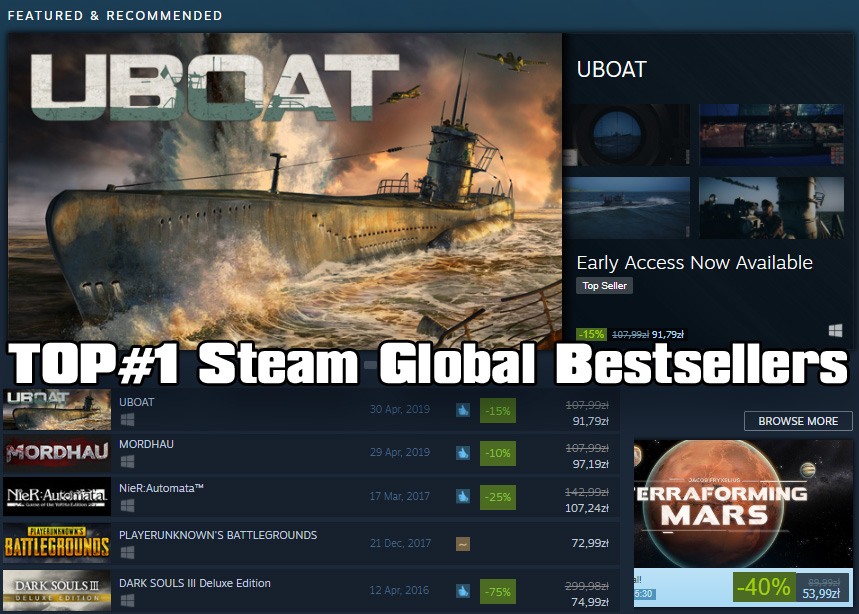Click DARK SOULS III date 12 Apr, 2016
Viewport: 859px width, 614px height.
(x=399, y=590)
